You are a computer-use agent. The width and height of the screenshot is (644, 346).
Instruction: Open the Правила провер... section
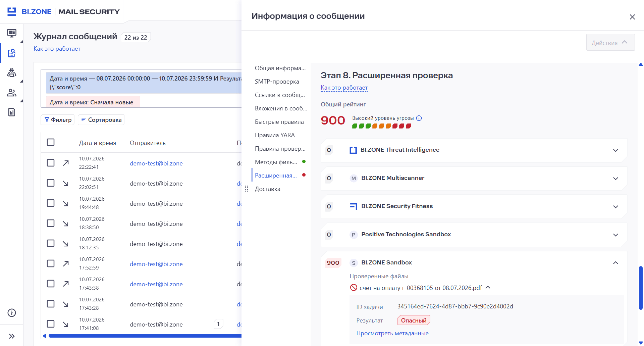(x=280, y=149)
